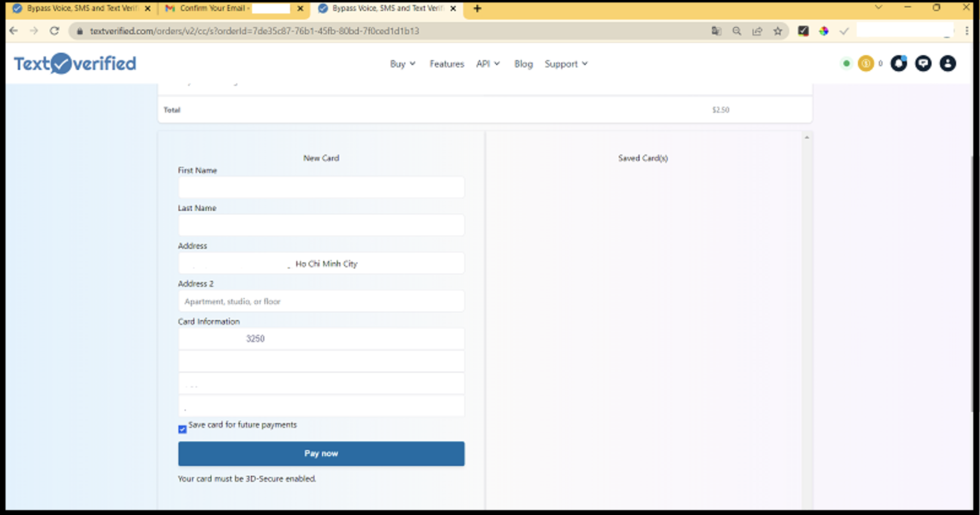Open a new browser tab
This screenshot has width=980, height=515.
(x=477, y=9)
